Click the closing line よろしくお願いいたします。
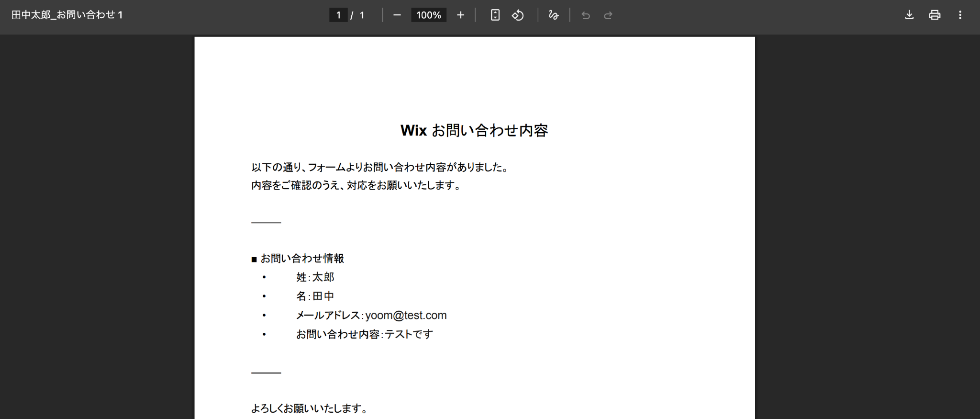The width and height of the screenshot is (980, 419). tap(310, 408)
